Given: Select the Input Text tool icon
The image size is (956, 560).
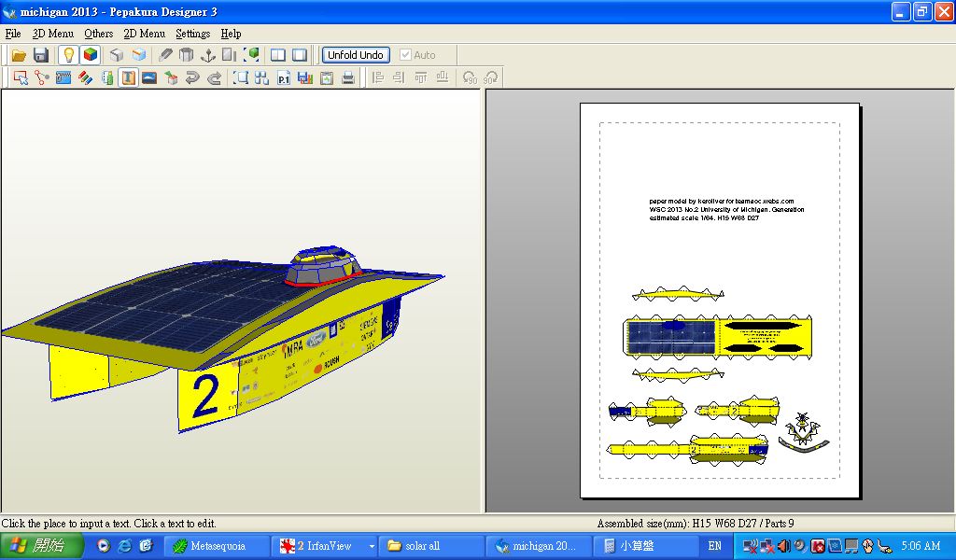Looking at the screenshot, I should pos(128,77).
